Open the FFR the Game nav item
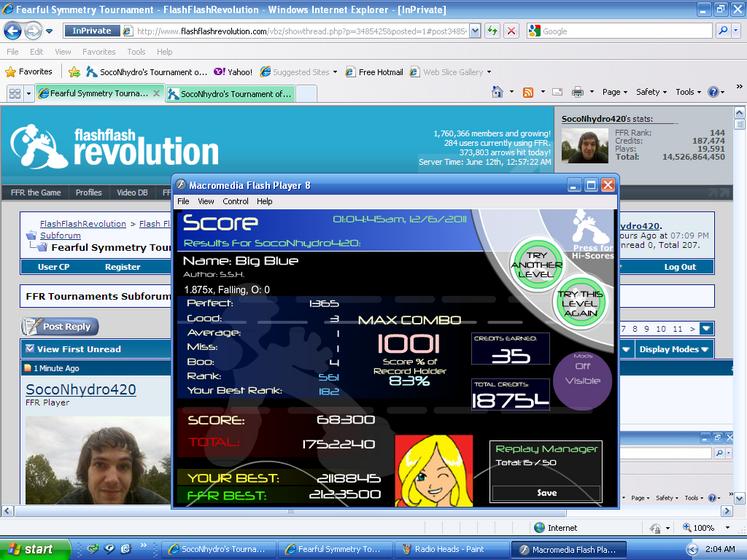The width and height of the screenshot is (747, 560). coord(36,193)
